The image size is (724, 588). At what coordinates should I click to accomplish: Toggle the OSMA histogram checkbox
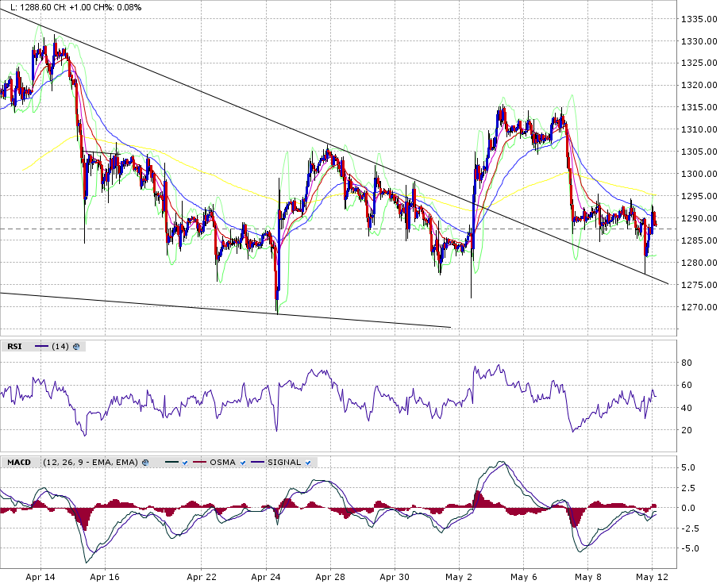pos(243,463)
